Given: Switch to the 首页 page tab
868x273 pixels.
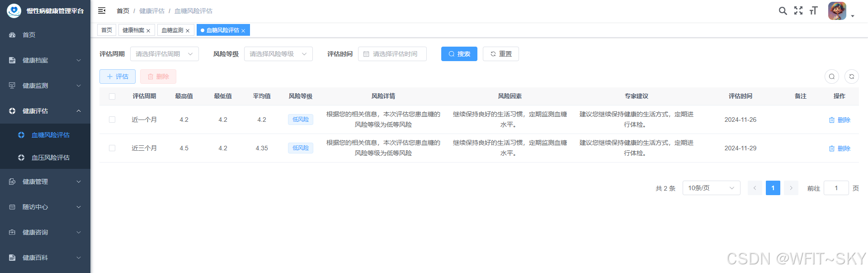Looking at the screenshot, I should (x=107, y=30).
